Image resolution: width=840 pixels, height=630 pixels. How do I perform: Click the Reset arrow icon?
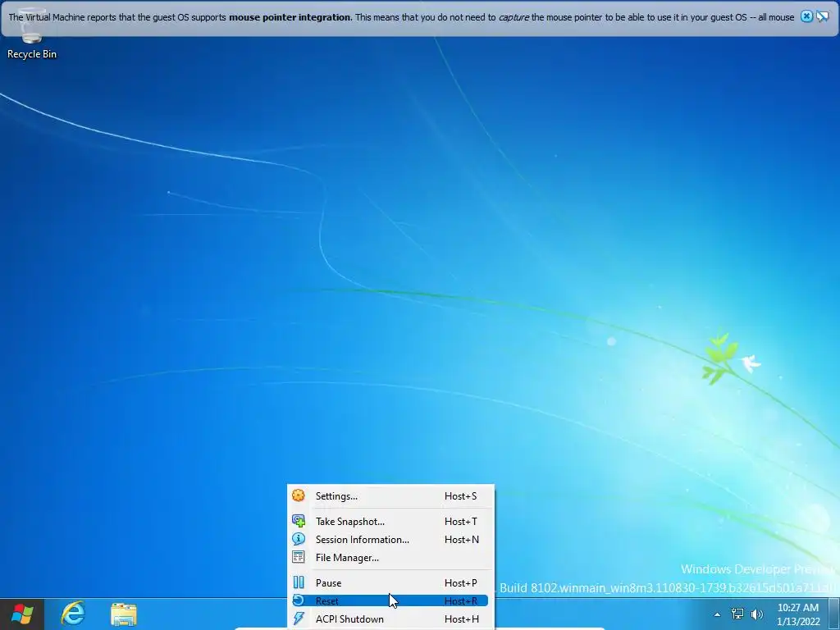(299, 600)
